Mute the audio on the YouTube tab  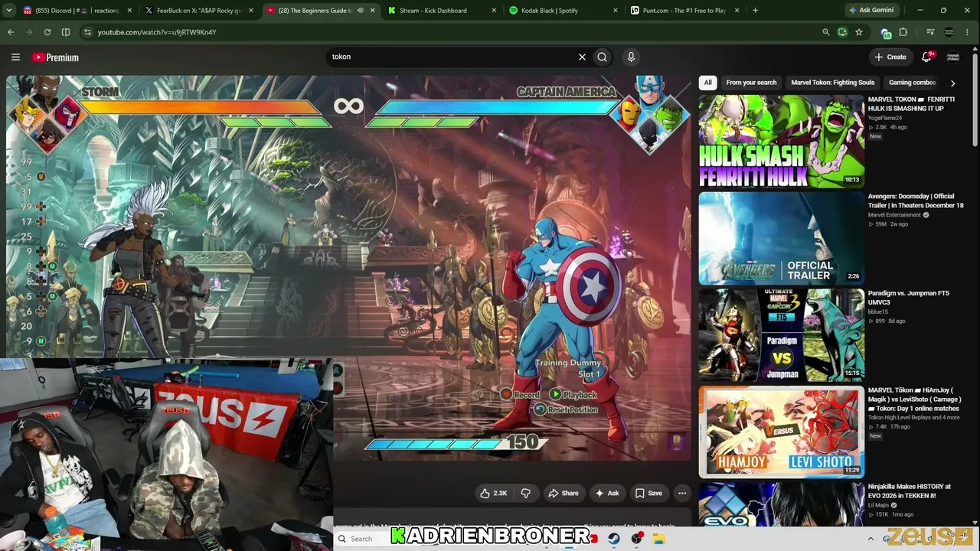[x=361, y=11]
